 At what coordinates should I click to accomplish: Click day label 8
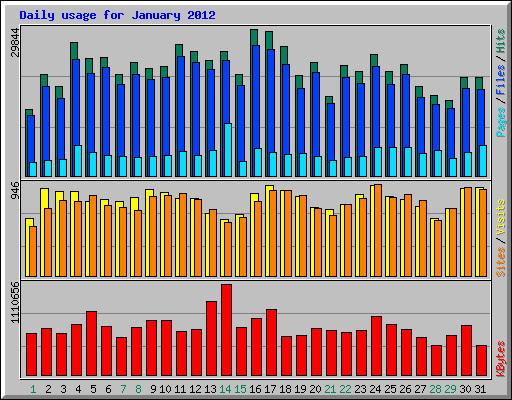click(x=138, y=389)
